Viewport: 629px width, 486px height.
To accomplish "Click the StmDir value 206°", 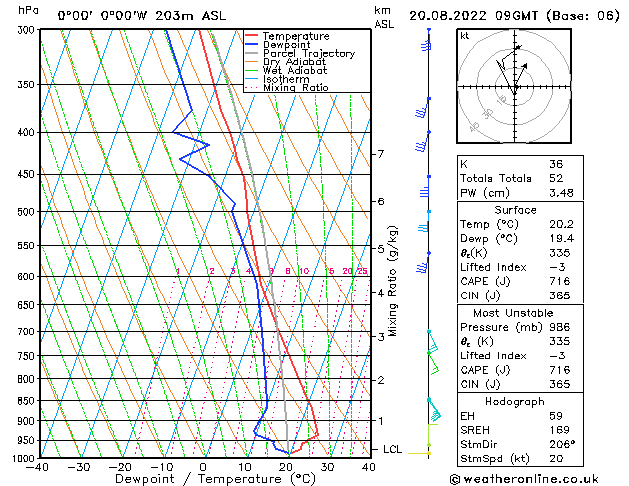I will click(x=562, y=444).
